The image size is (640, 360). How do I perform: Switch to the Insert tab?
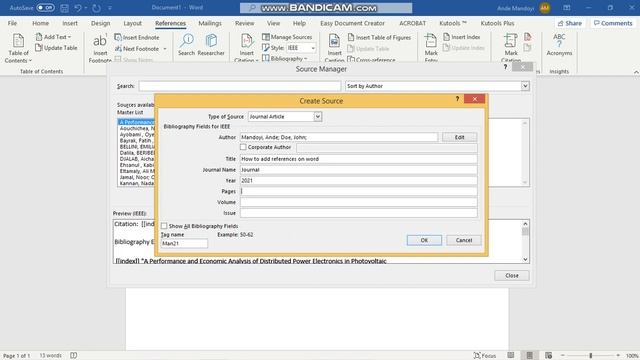coord(70,23)
